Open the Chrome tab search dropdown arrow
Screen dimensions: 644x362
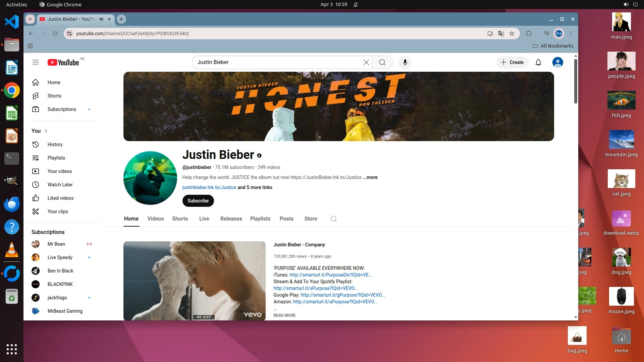coord(30,19)
